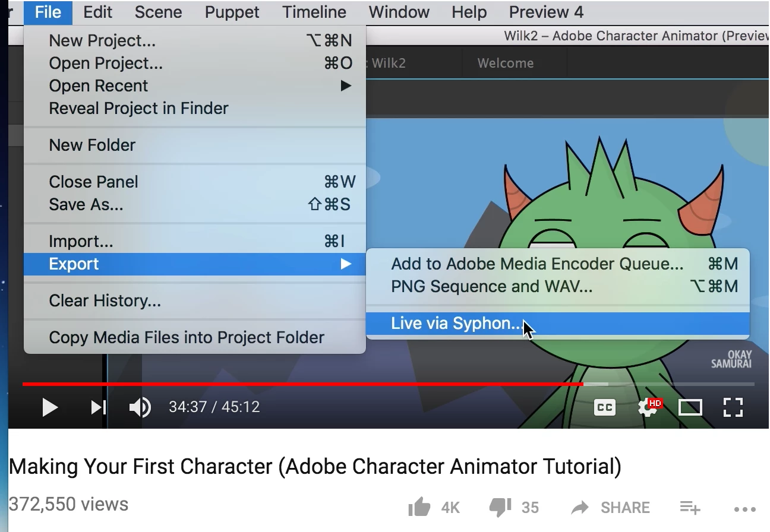The image size is (770, 532).
Task: Choose Open Project... menu item
Action: tap(195, 63)
